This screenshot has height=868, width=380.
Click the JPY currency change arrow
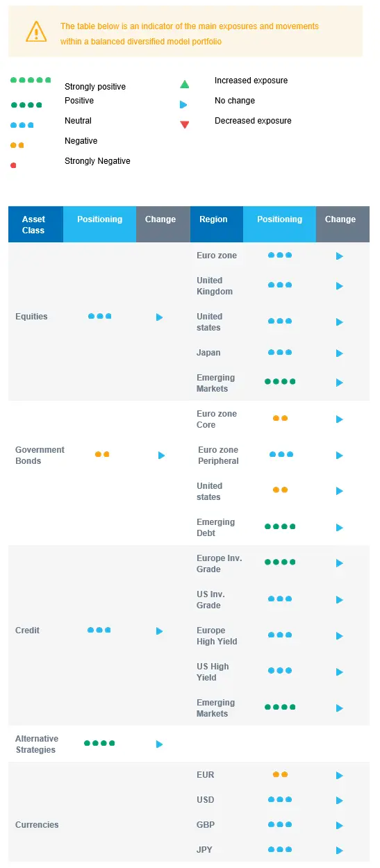340,851
